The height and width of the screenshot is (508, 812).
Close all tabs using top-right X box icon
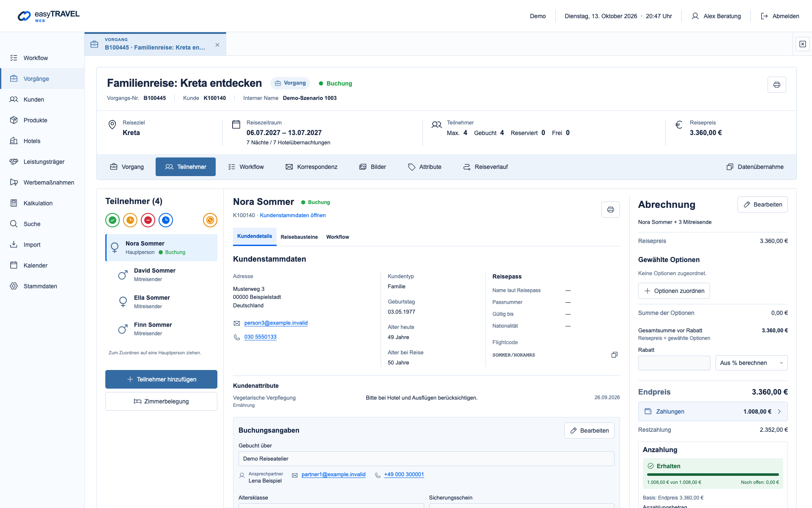pos(802,44)
